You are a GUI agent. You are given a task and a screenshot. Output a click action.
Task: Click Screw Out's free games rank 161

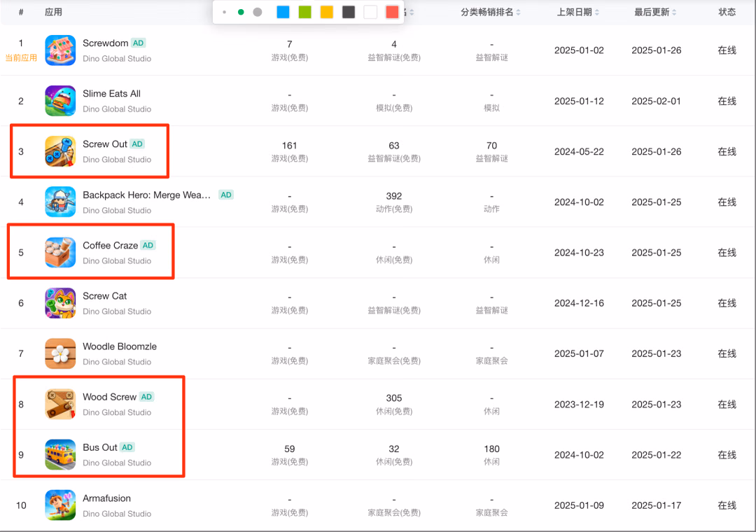pos(289,146)
